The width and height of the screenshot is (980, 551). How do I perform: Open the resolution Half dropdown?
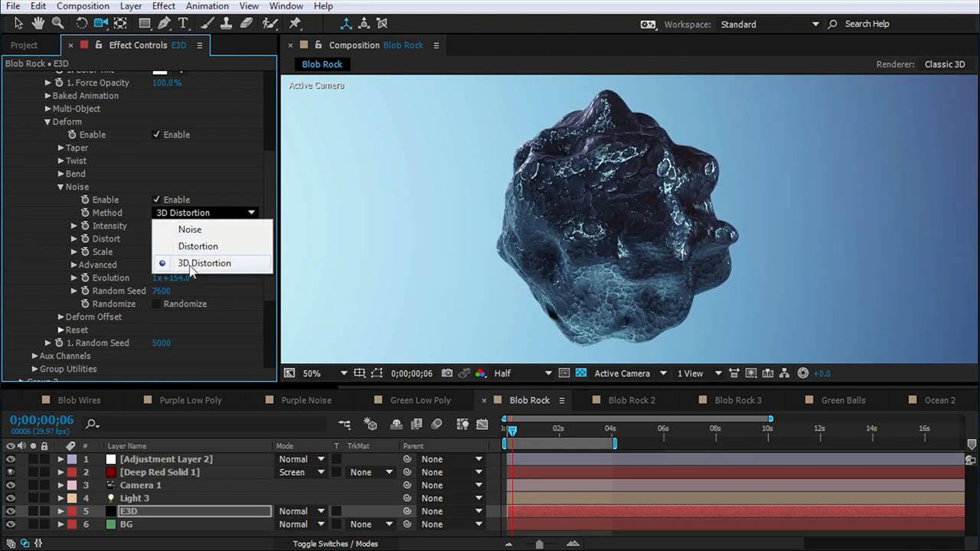pos(523,373)
